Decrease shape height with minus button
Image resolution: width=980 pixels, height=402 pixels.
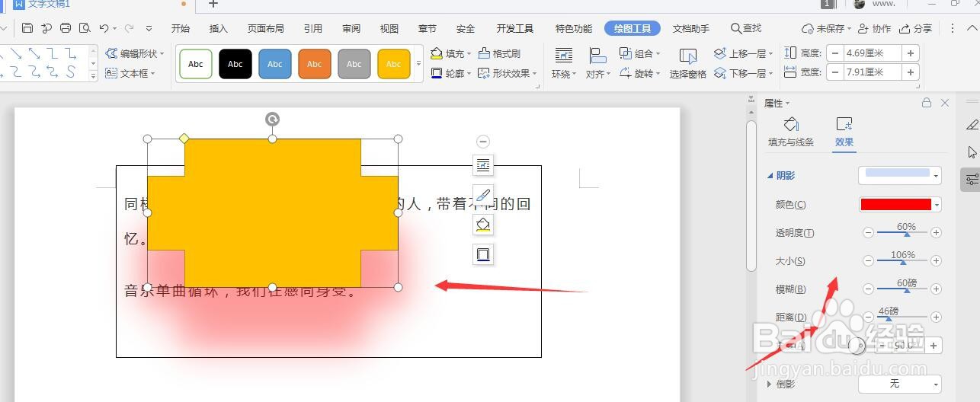836,53
